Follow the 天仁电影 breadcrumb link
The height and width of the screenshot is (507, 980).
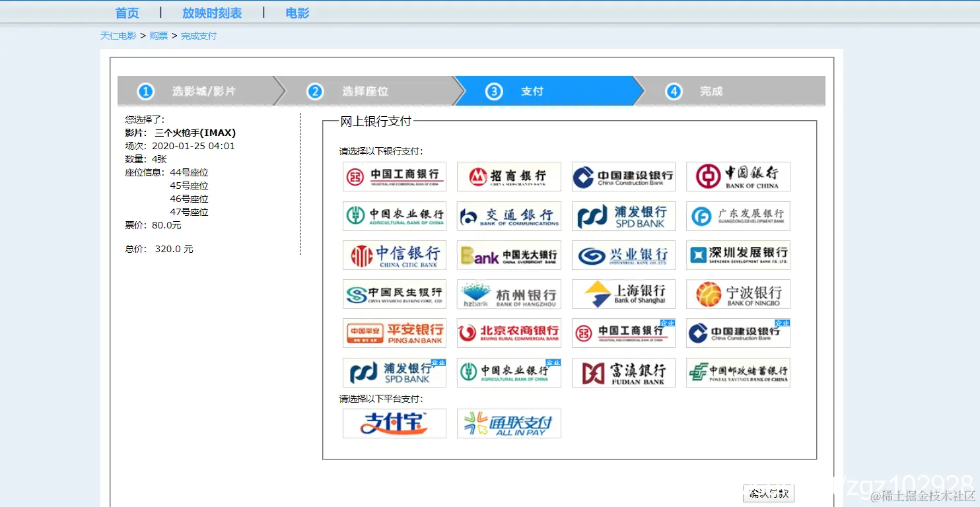click(x=118, y=36)
